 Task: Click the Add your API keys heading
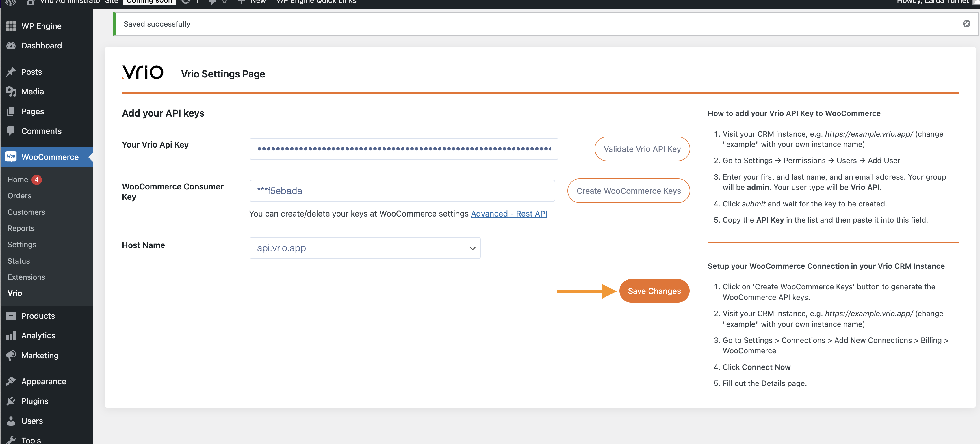[x=163, y=113]
